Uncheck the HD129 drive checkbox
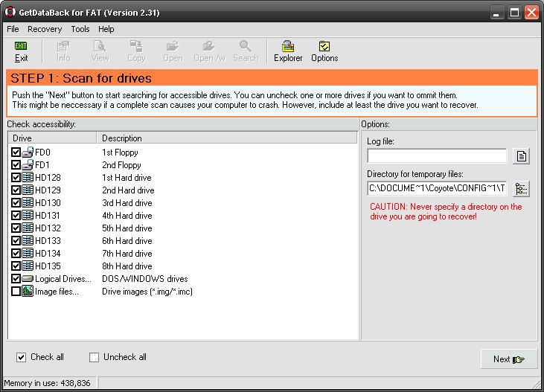The width and height of the screenshot is (544, 392). tap(16, 190)
